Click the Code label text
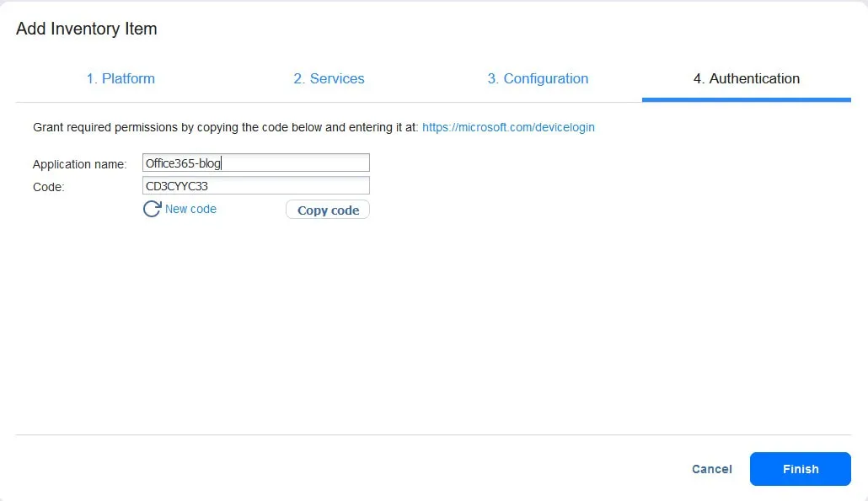Viewport: 868px width, 501px height. [x=48, y=187]
